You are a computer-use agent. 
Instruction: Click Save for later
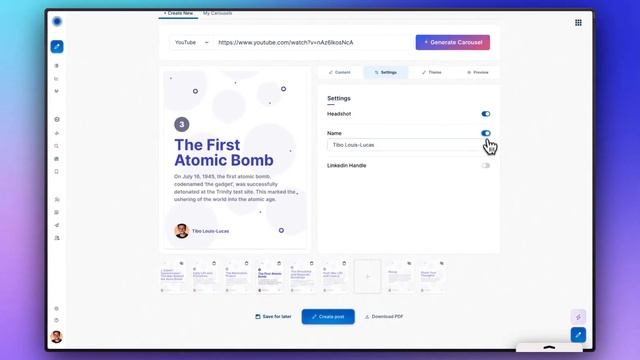(x=273, y=317)
